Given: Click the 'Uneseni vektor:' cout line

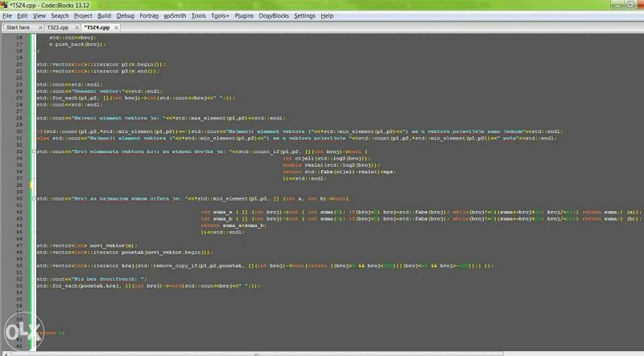Looking at the screenshot, I should [x=100, y=91].
